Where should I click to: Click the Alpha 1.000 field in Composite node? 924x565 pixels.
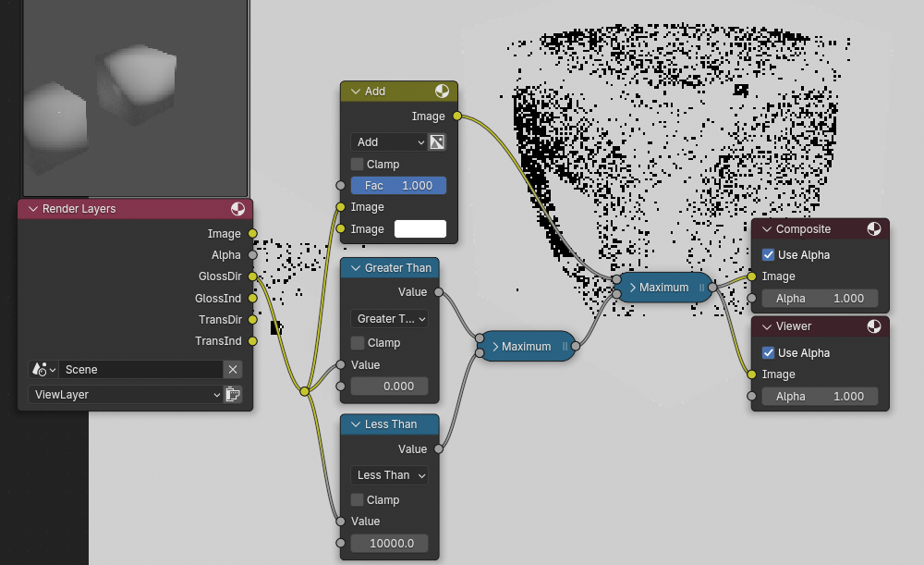tap(820, 299)
